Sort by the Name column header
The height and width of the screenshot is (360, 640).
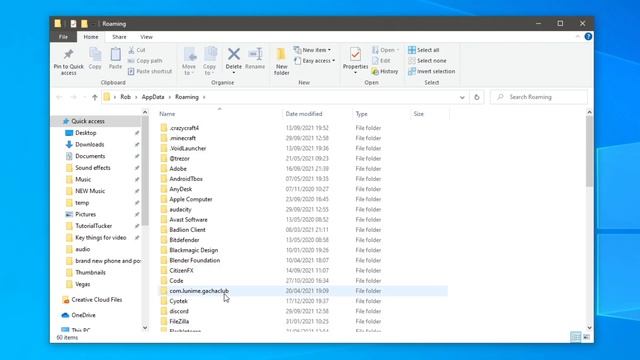[x=167, y=114]
